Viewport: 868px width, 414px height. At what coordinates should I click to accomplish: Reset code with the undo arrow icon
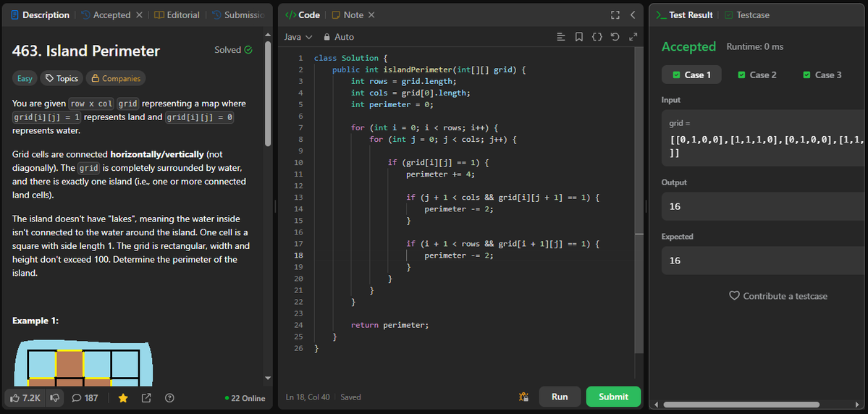pyautogui.click(x=615, y=37)
